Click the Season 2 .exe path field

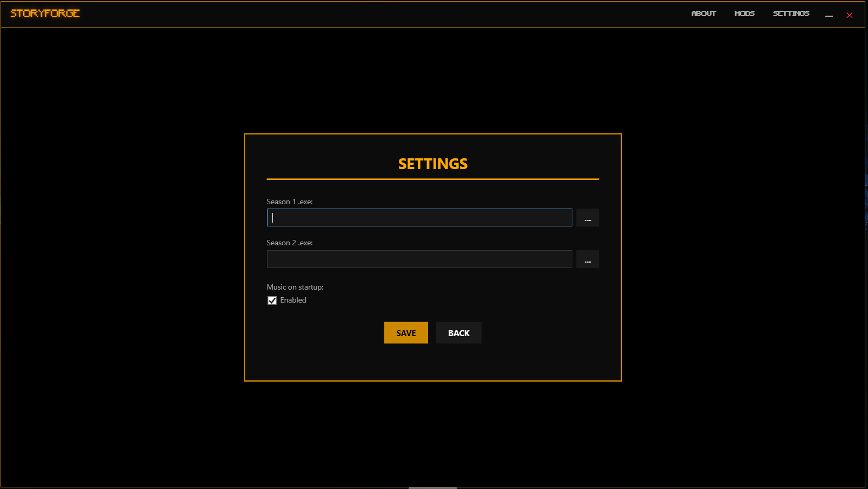click(x=419, y=259)
